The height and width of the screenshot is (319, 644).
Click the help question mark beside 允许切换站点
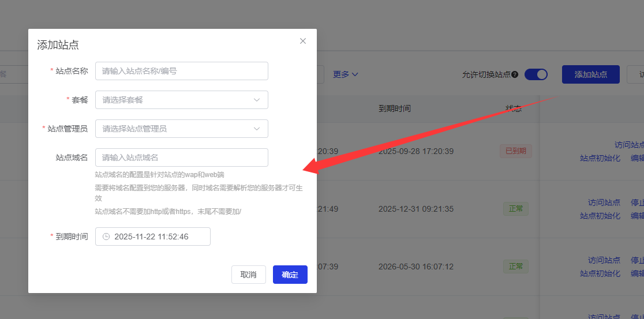(515, 74)
